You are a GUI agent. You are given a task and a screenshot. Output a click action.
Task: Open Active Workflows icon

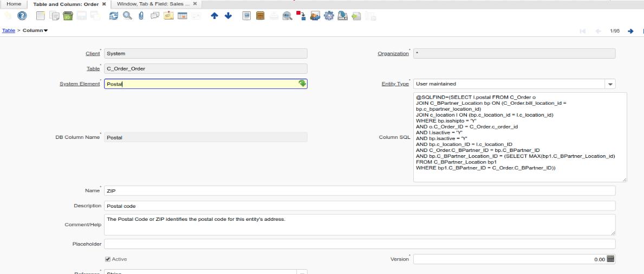[x=301, y=16]
